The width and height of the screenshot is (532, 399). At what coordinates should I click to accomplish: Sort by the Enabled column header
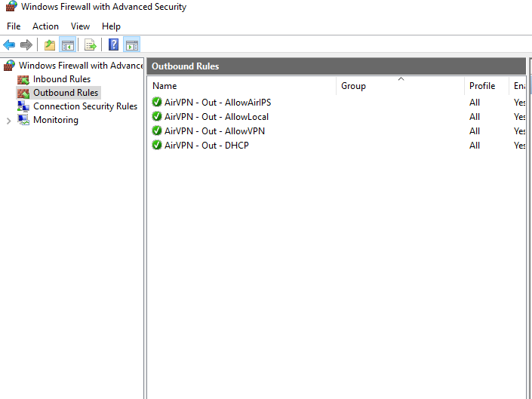[518, 86]
